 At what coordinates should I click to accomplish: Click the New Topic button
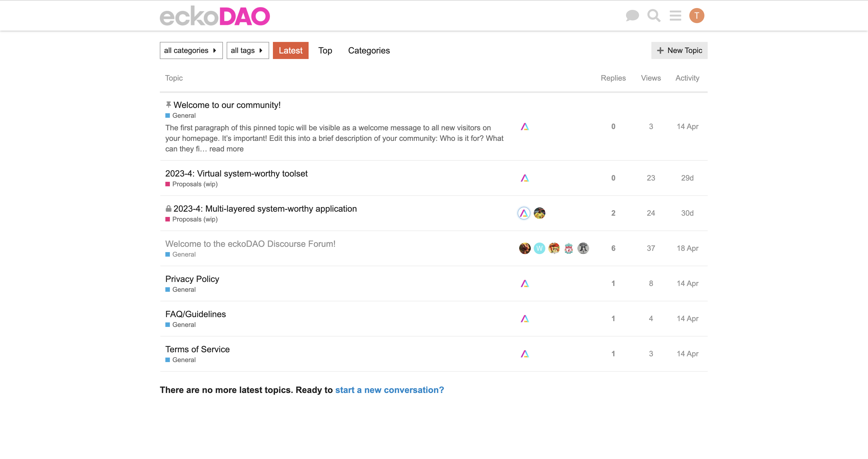679,50
